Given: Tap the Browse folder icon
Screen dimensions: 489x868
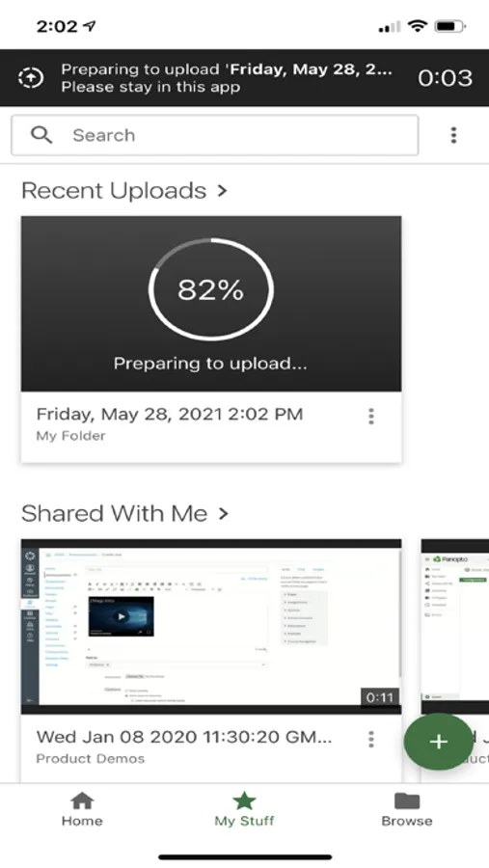Looking at the screenshot, I should pos(407,800).
